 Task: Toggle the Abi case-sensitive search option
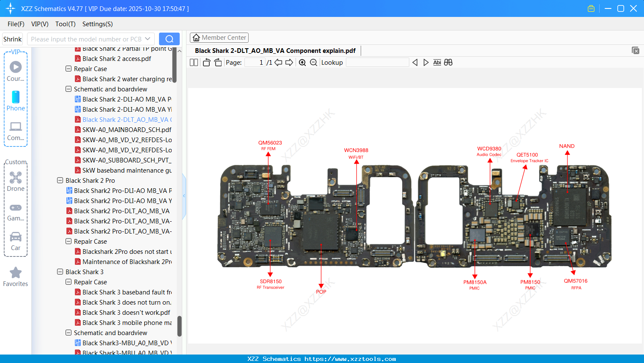(x=437, y=62)
